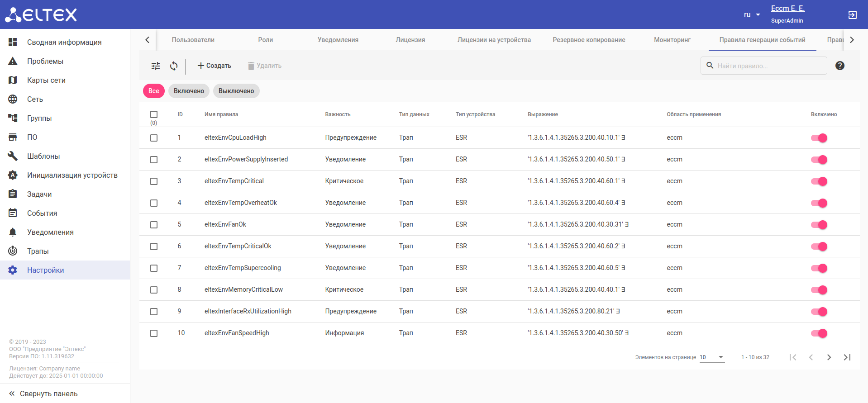Viewport: 868px width, 403px height.
Task: Click the logout icon in header
Action: 852,15
